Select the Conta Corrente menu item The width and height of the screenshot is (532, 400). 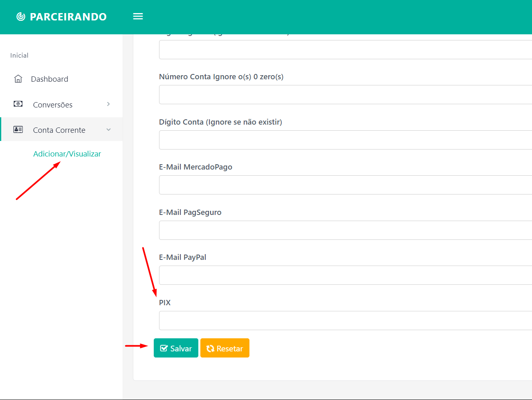pos(61,130)
